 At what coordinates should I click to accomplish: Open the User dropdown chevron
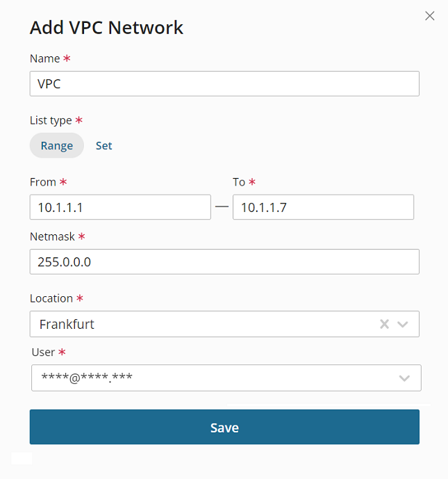pyautogui.click(x=404, y=378)
